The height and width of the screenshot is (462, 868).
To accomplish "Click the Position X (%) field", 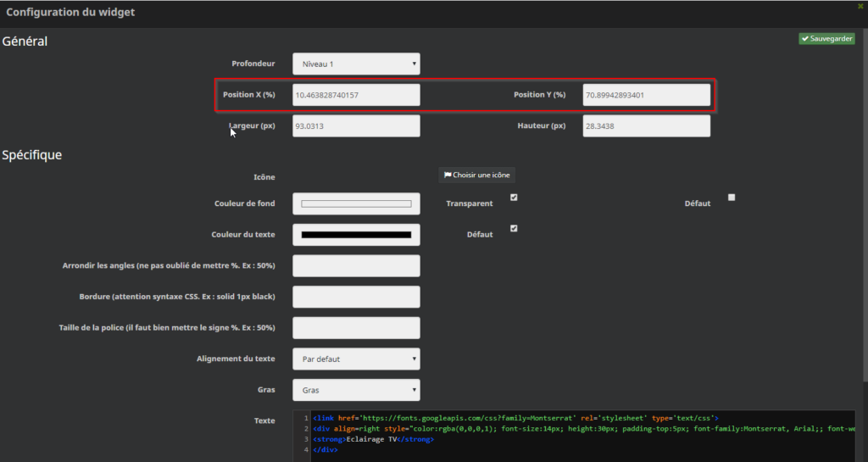I will [356, 95].
